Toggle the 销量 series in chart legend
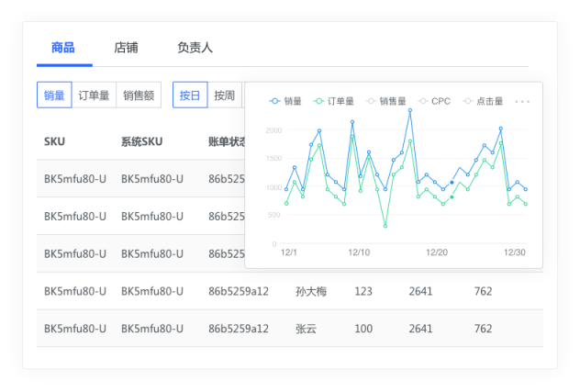The width and height of the screenshot is (580, 392). tap(285, 101)
